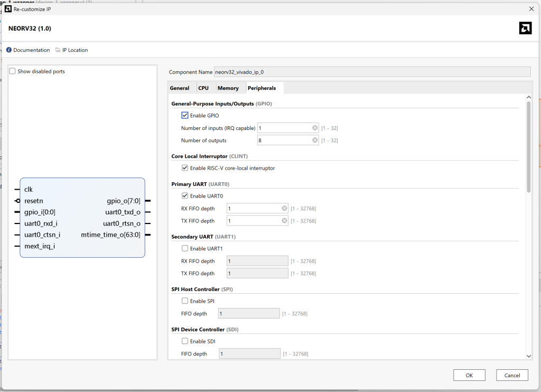Switch to the General tab
Viewport: 541px width, 392px height.
pos(180,88)
